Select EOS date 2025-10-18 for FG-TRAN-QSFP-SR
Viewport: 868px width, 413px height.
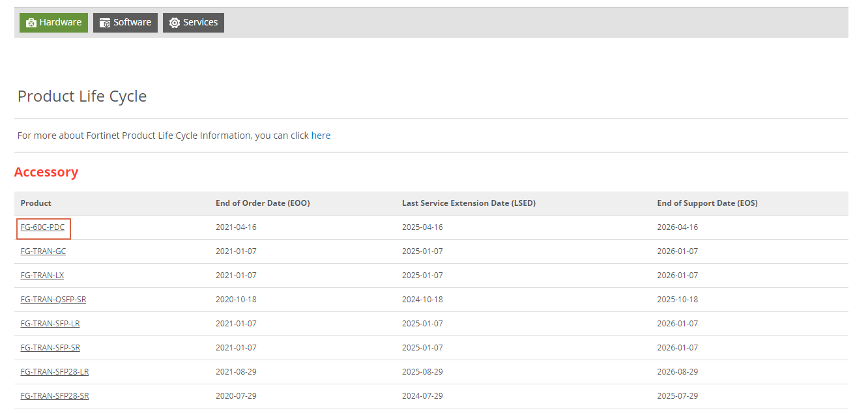click(677, 300)
